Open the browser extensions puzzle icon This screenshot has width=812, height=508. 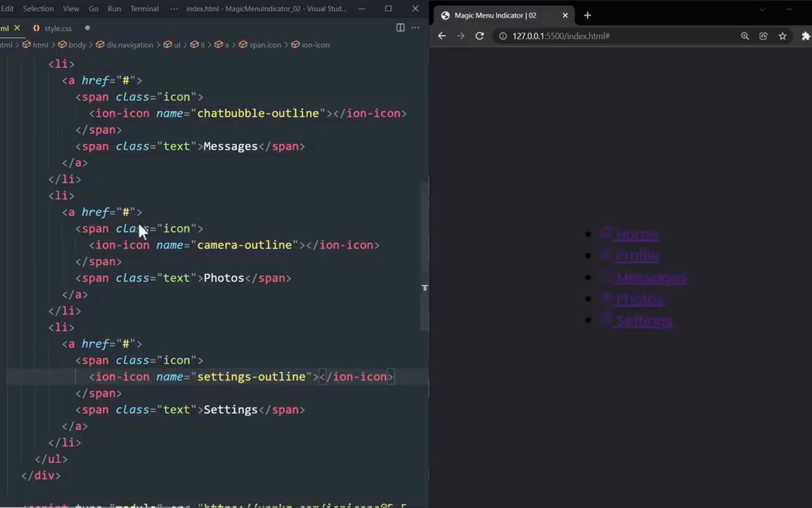805,36
